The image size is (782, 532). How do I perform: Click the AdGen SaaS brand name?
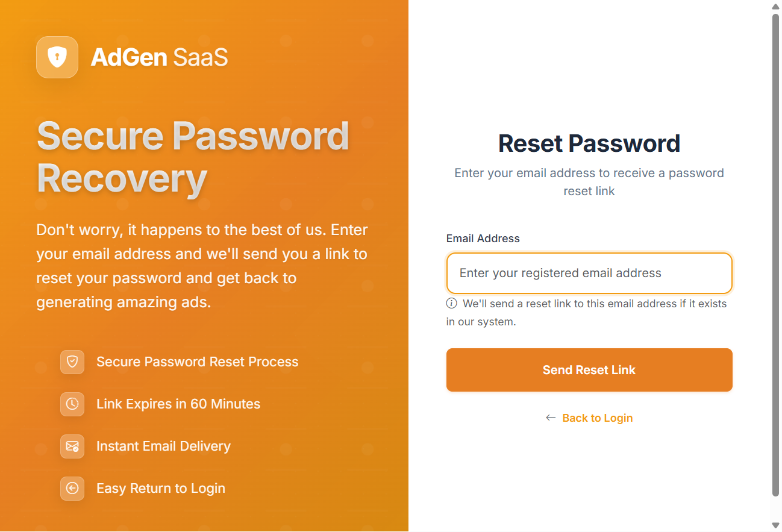tap(160, 57)
